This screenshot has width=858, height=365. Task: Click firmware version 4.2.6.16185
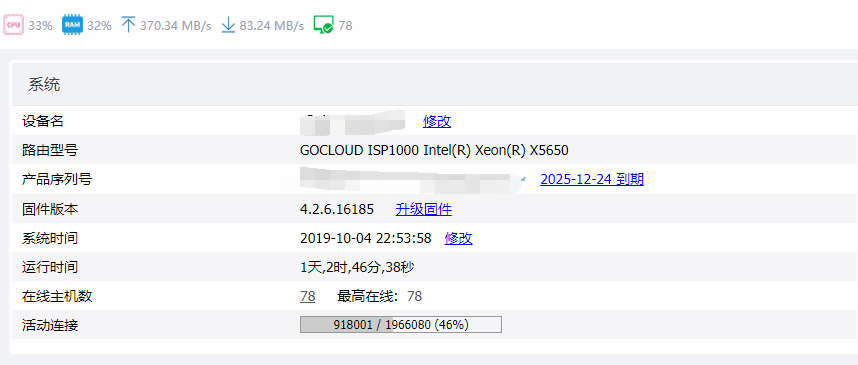[337, 209]
